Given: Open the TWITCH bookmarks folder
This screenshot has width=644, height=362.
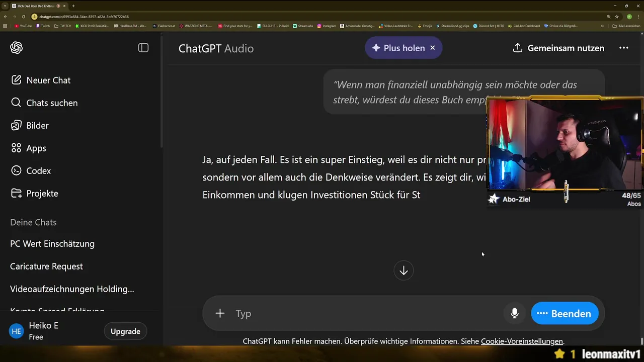Looking at the screenshot, I should (x=63, y=26).
